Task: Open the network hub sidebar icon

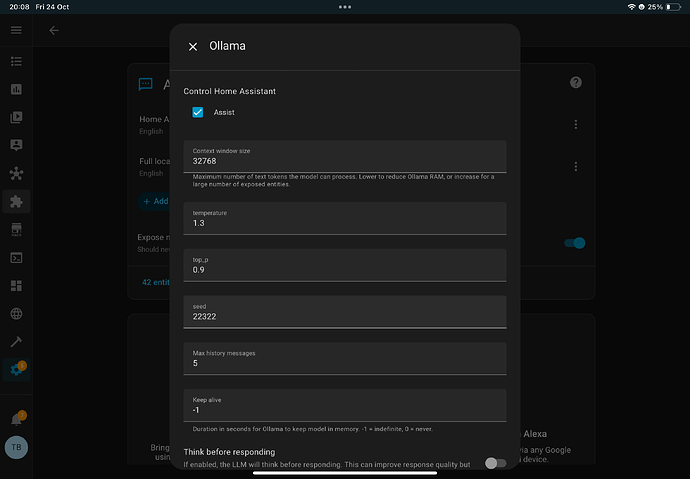Action: (16, 173)
